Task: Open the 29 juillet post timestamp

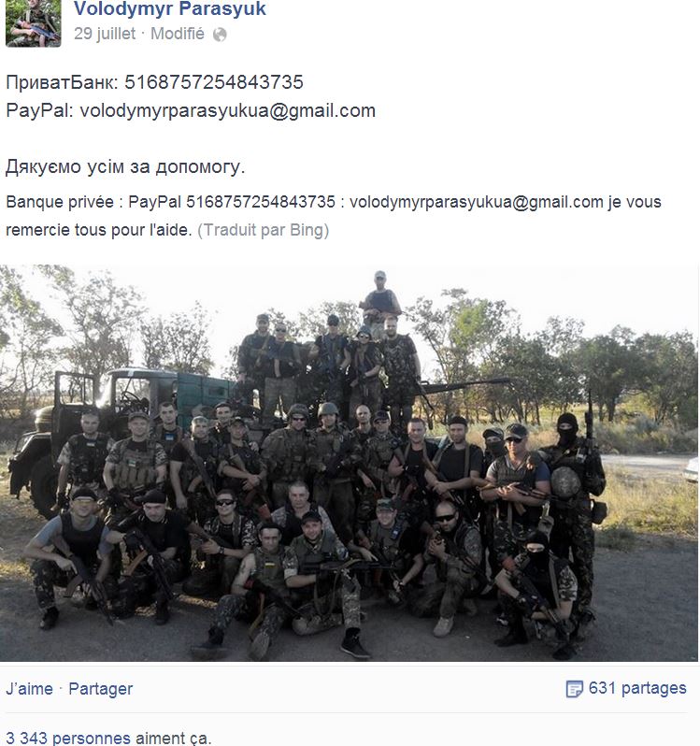Action: pyautogui.click(x=105, y=34)
